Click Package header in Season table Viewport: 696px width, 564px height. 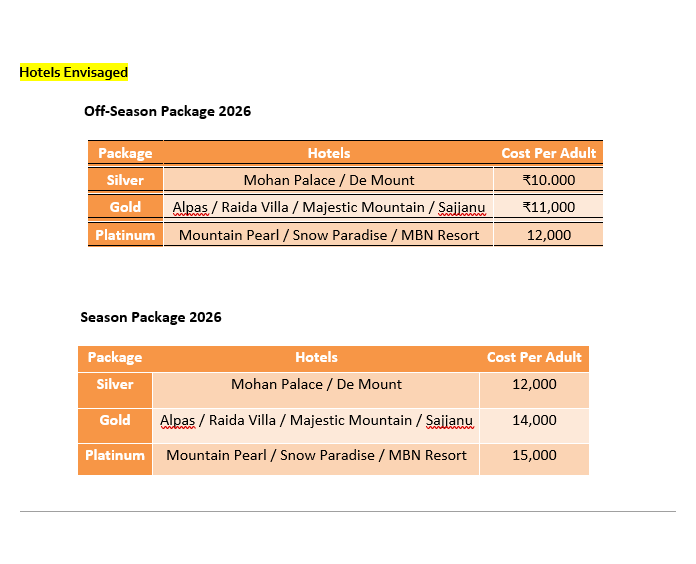(x=115, y=357)
